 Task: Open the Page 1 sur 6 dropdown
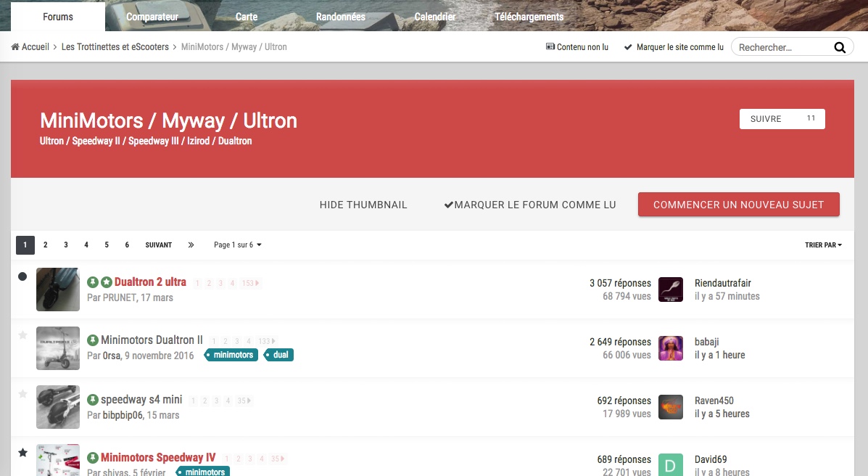[x=237, y=245]
